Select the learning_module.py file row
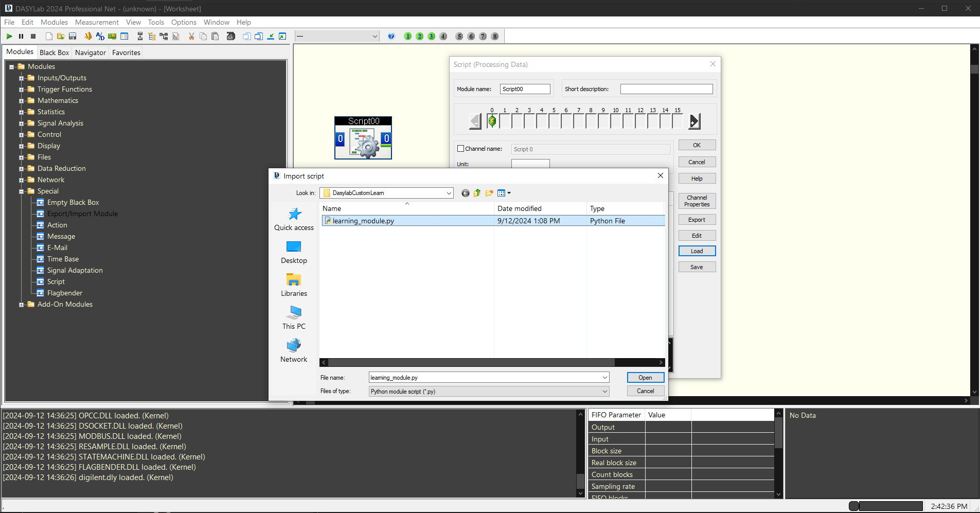 point(493,221)
